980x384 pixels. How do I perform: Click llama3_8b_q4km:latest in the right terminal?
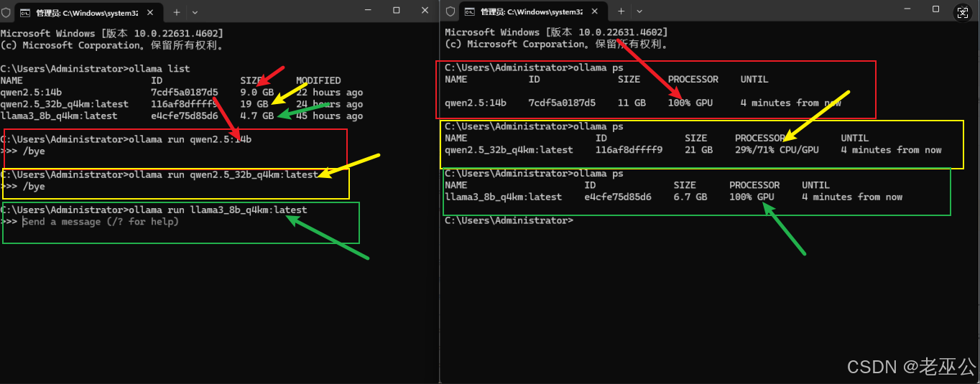[x=504, y=197]
